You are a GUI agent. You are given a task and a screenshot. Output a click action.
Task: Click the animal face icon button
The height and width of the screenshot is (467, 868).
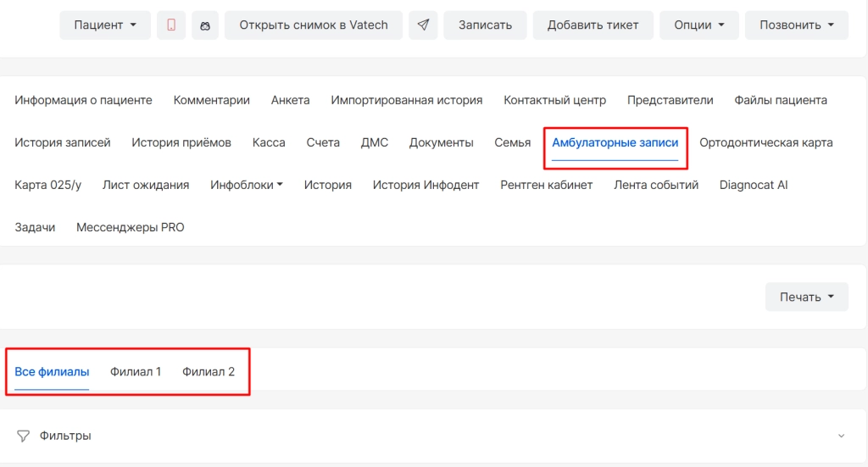[205, 25]
